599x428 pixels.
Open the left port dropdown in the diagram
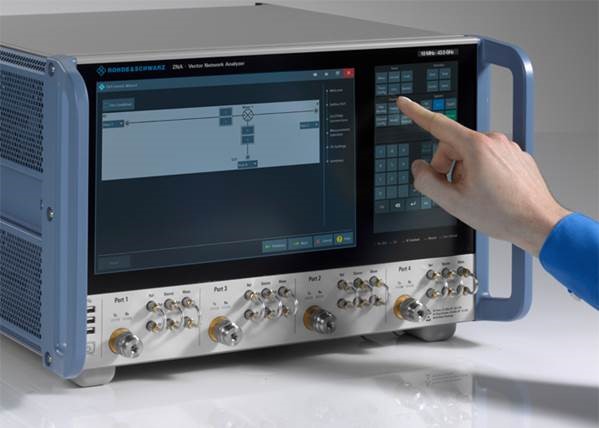pos(113,124)
